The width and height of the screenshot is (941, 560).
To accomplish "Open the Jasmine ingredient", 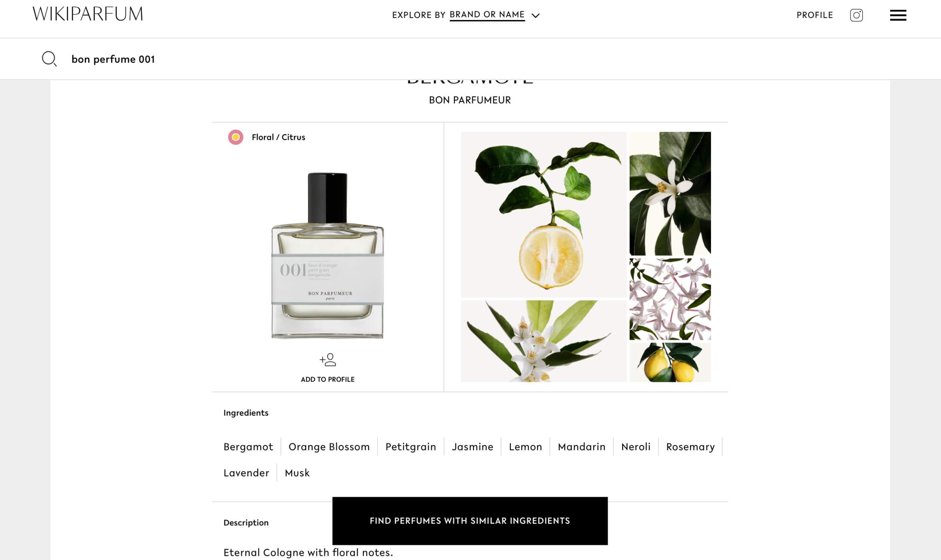I will (x=472, y=447).
